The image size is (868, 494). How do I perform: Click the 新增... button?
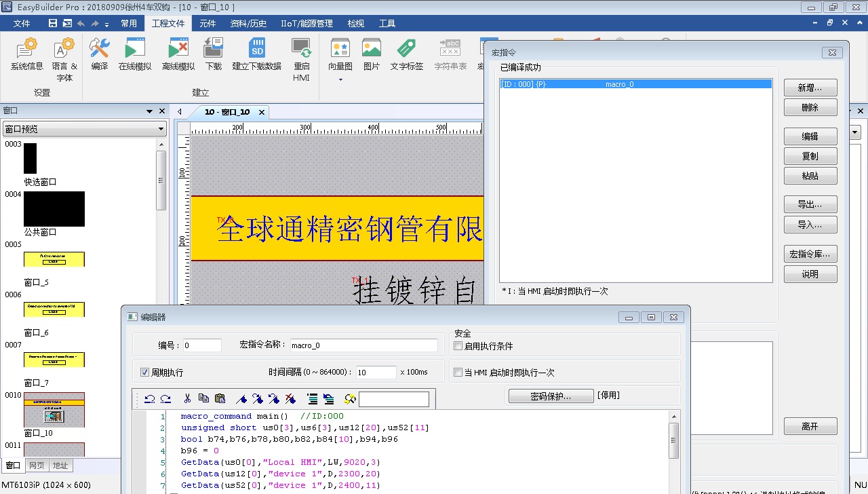(x=810, y=88)
